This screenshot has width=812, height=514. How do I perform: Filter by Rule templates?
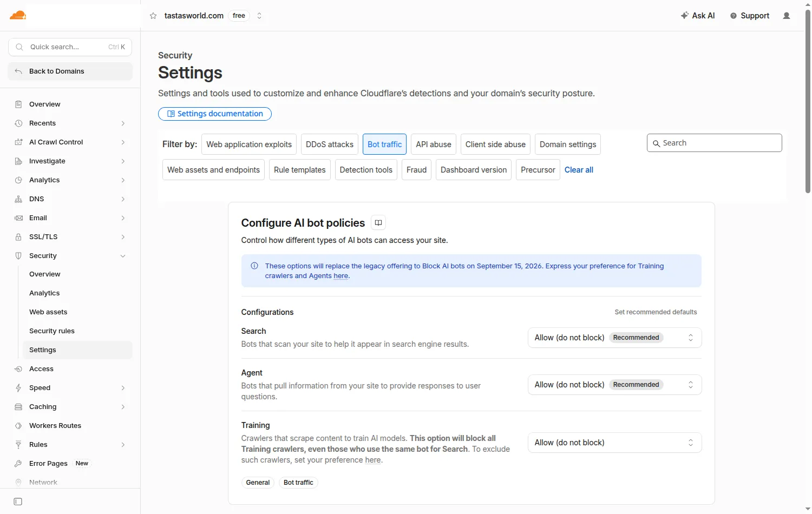click(300, 170)
